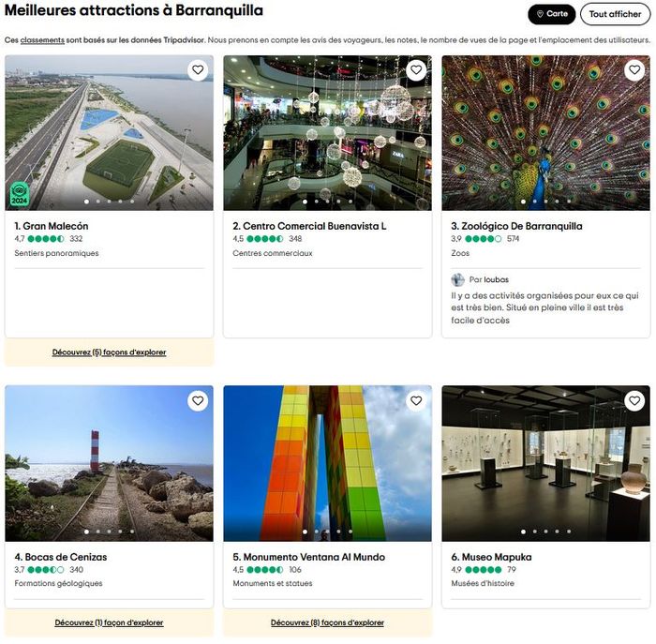Image resolution: width=656 pixels, height=644 pixels.
Task: Open Museo Mapuka attraction page
Action: [491, 557]
